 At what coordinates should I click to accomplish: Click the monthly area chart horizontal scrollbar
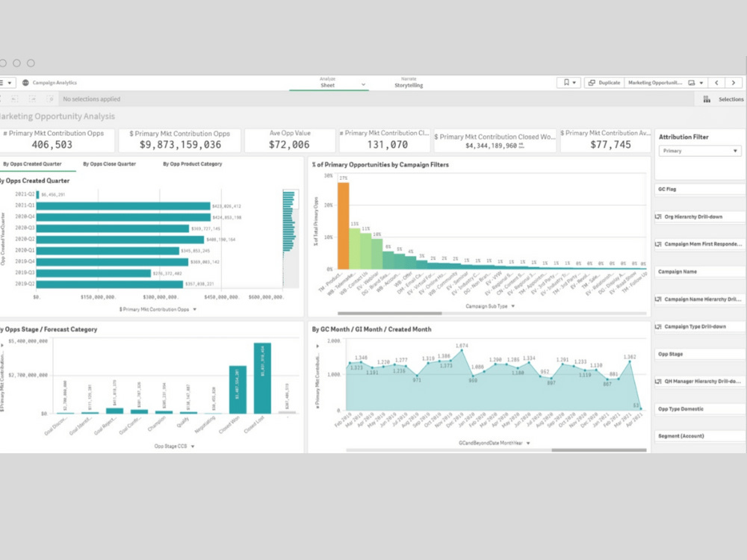599,450
